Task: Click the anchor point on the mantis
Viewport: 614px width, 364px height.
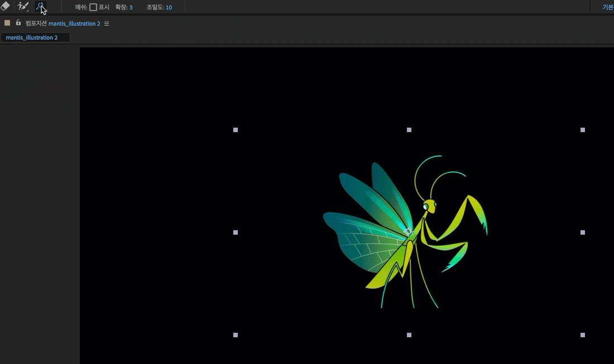Action: click(408, 231)
